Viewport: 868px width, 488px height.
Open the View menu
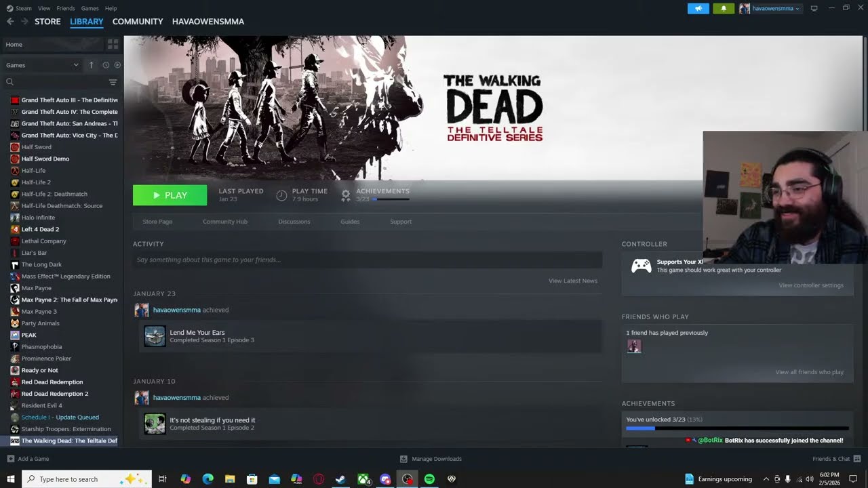pos(44,8)
